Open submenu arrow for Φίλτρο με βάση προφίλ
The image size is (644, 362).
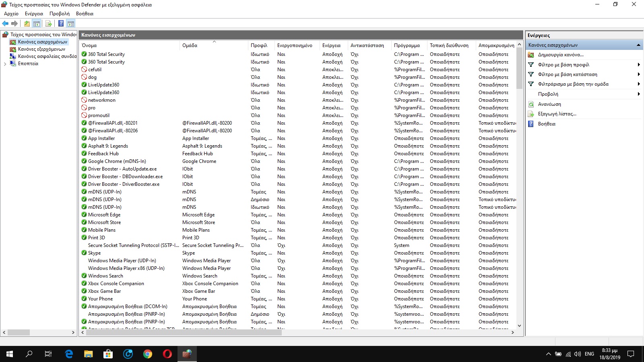(639, 65)
